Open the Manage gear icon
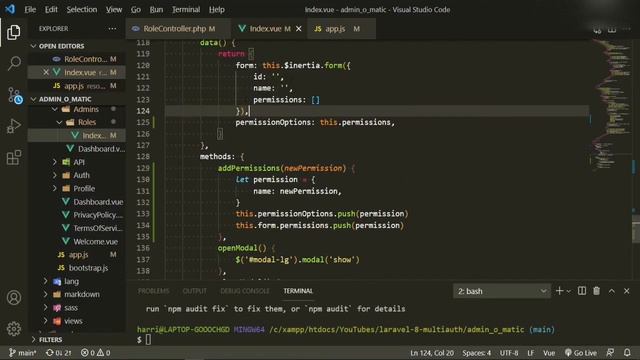Image resolution: width=640 pixels, height=360 pixels. coord(13,329)
